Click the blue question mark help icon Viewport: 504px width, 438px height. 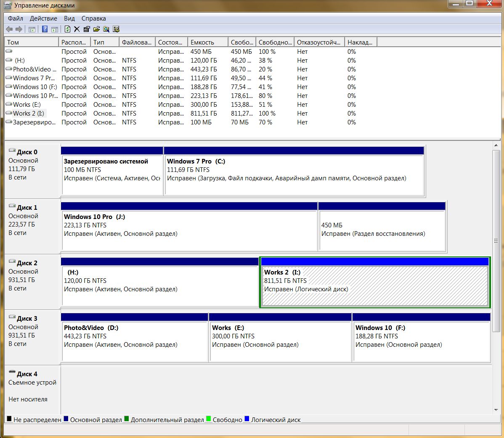tap(45, 29)
